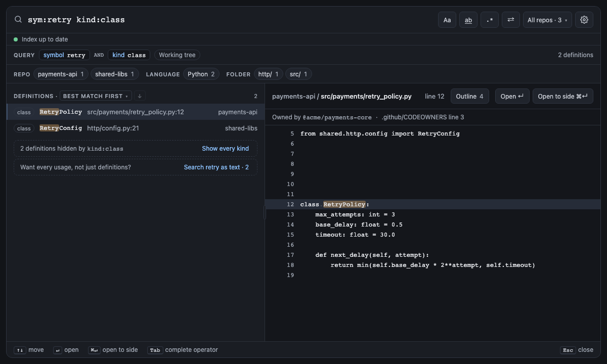Click the search magnifier icon
Image resolution: width=607 pixels, height=364 pixels.
(x=18, y=20)
